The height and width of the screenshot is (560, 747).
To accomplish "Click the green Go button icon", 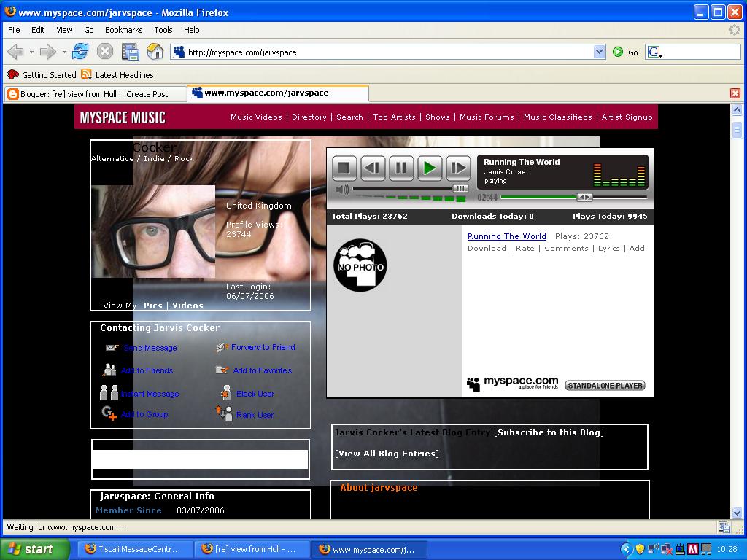I will click(x=618, y=52).
